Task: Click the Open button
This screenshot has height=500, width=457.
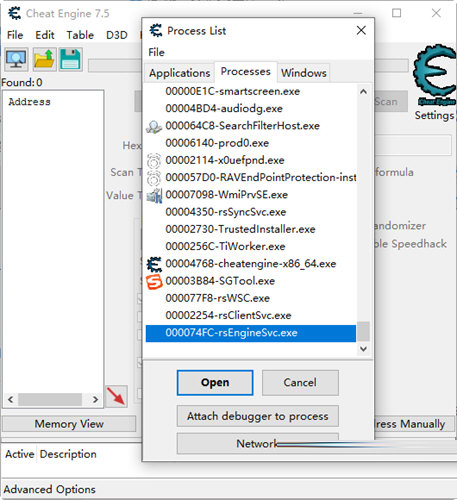Action: point(215,383)
